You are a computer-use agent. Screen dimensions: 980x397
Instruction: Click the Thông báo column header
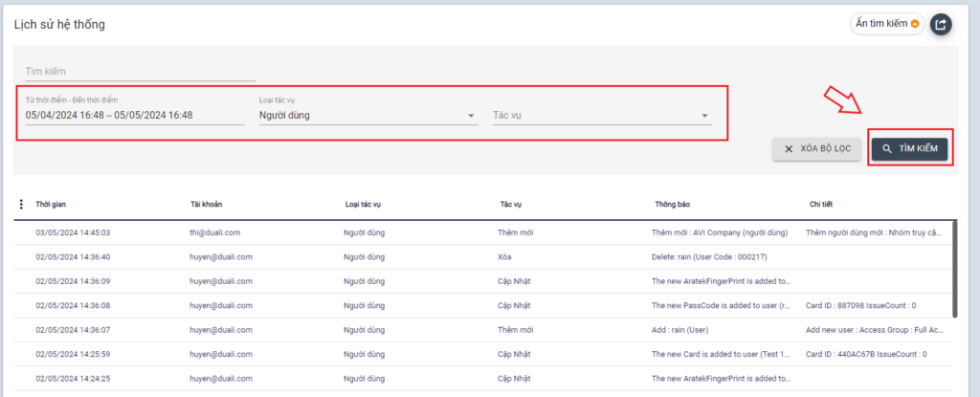pos(673,204)
